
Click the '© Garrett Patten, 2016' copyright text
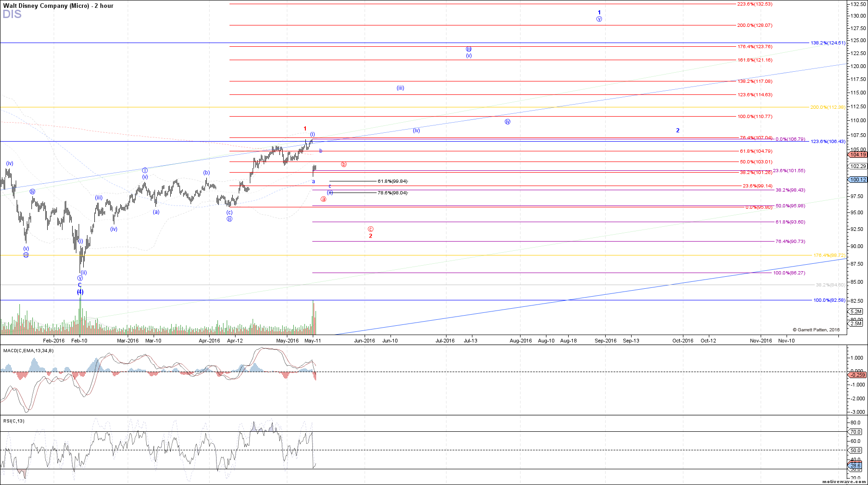[816, 330]
